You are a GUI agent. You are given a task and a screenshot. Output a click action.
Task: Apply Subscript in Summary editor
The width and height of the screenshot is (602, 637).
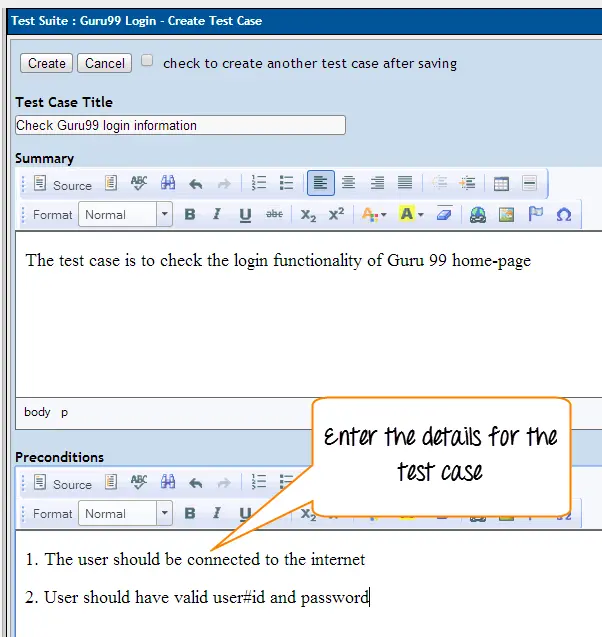click(308, 215)
